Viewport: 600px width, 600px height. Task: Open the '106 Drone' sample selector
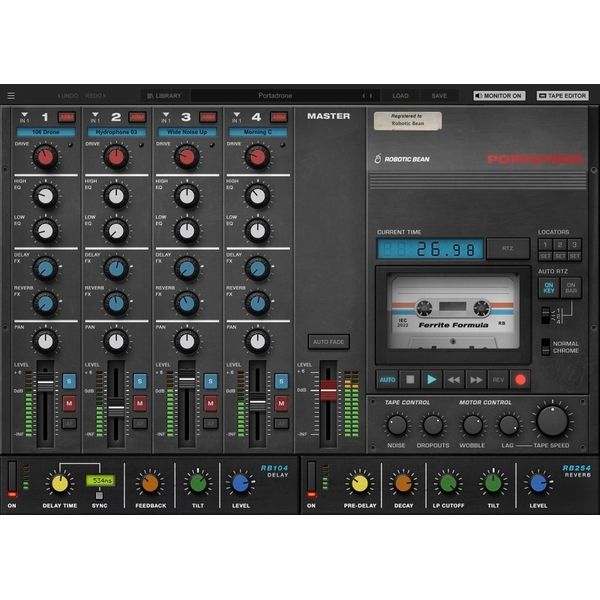[46, 132]
